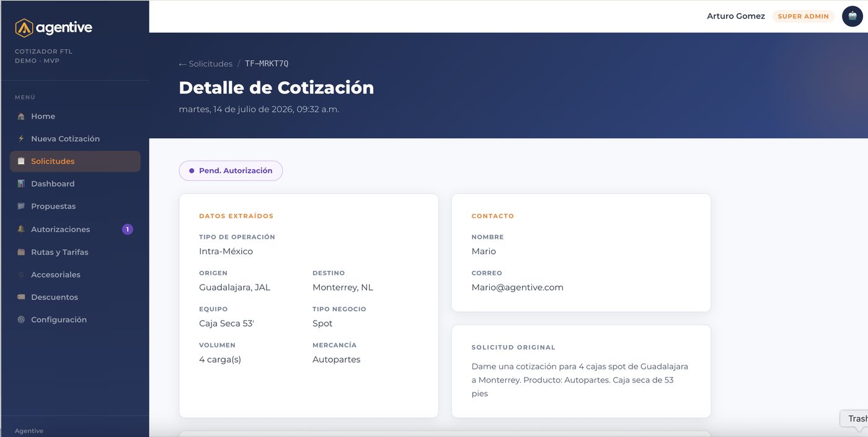The width and height of the screenshot is (868, 437).
Task: Click the Agentive footer text in sidebar
Action: tap(29, 431)
